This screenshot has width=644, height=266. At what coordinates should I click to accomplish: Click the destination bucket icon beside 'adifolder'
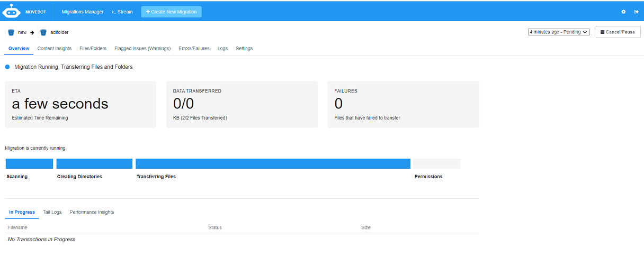pyautogui.click(x=43, y=32)
